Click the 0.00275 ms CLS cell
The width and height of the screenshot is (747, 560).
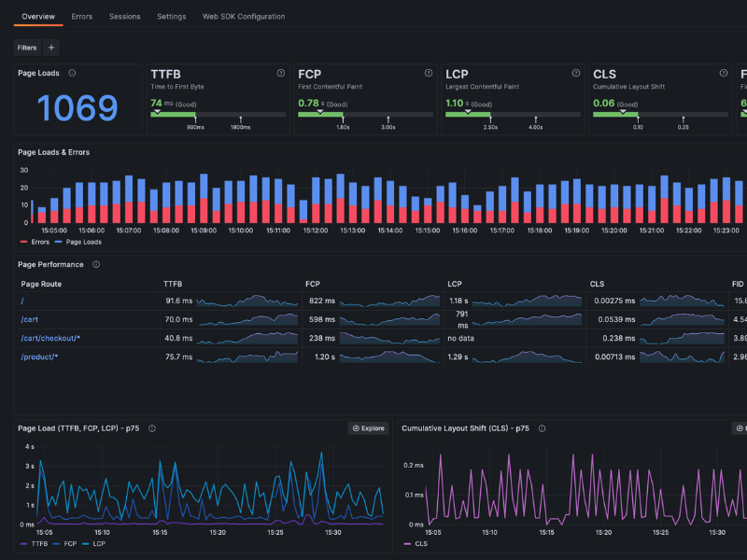pos(614,301)
